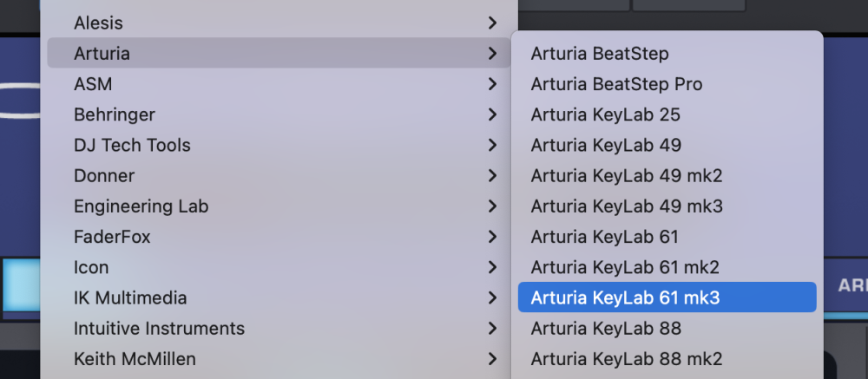
Task: Expand the Donner chevron arrow
Action: (493, 176)
